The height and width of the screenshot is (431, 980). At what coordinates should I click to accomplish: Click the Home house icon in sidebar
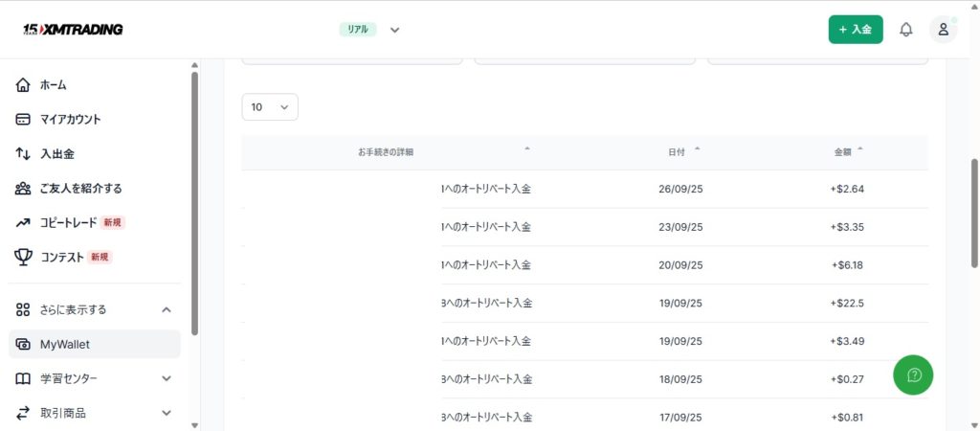pyautogui.click(x=24, y=85)
